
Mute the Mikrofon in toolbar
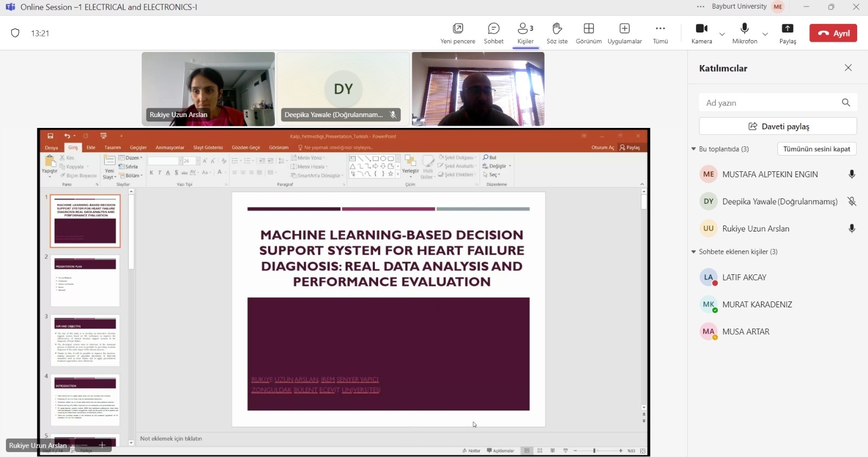point(744,33)
